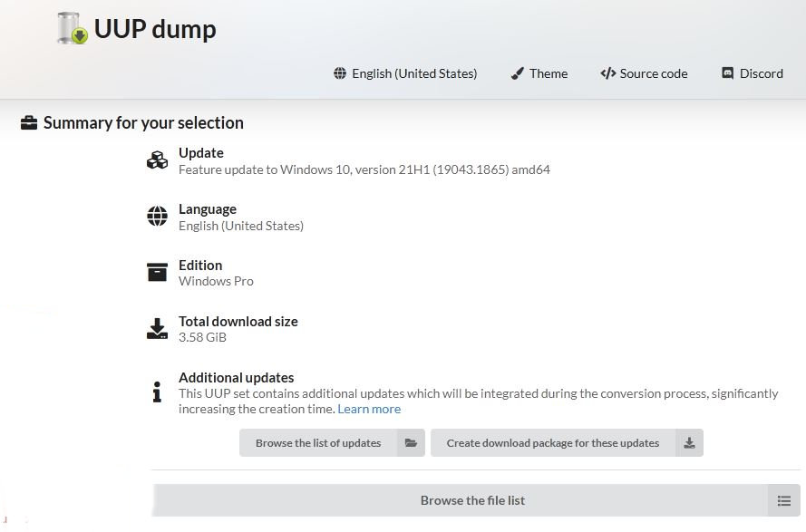Click the Discord chat icon
Viewport: 806px width, 532px height.
point(727,73)
